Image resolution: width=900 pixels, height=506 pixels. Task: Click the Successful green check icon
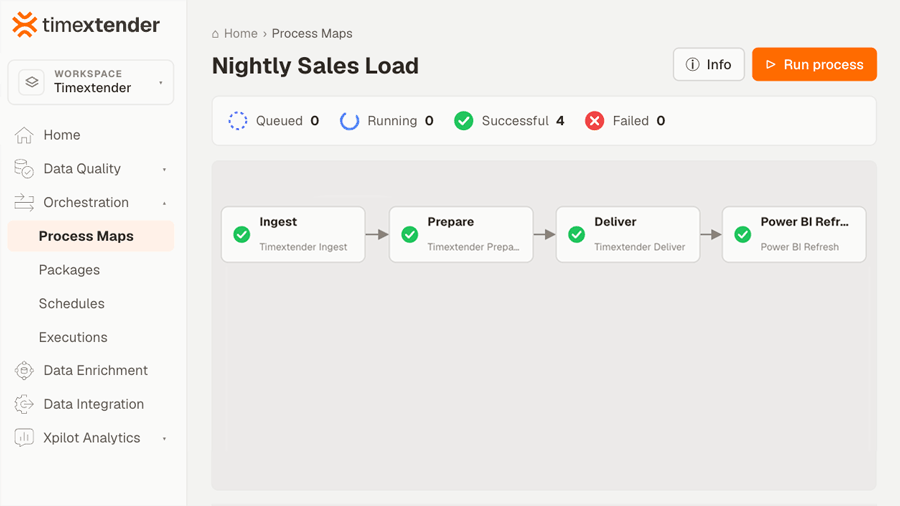(463, 120)
